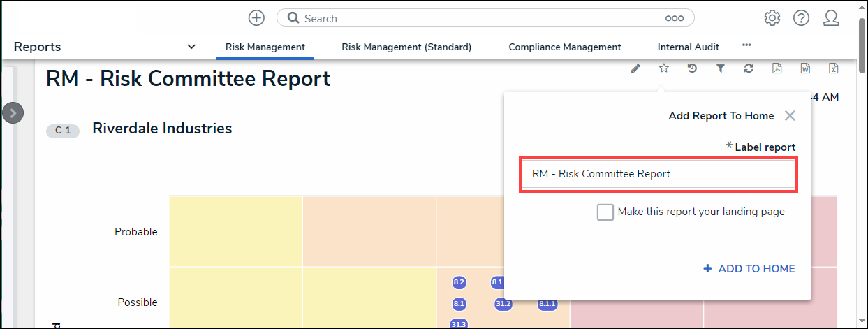Click the pencil edit report icon
The width and height of the screenshot is (868, 329).
tap(635, 68)
